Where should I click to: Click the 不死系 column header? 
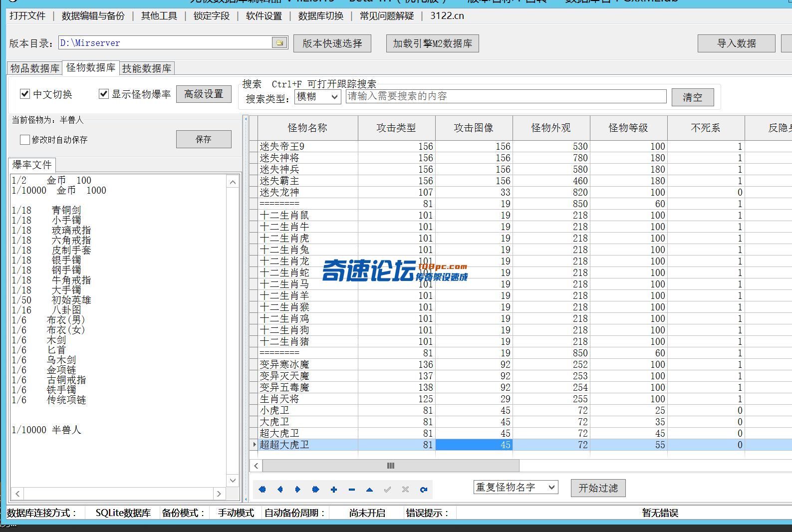coord(706,128)
